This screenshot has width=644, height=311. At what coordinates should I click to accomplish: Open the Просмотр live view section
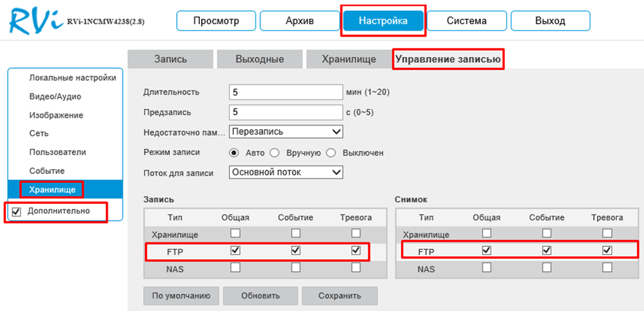pos(216,21)
